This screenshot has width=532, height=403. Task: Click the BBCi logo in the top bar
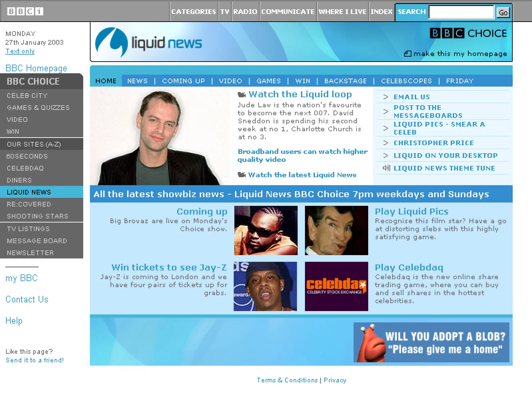(25, 11)
